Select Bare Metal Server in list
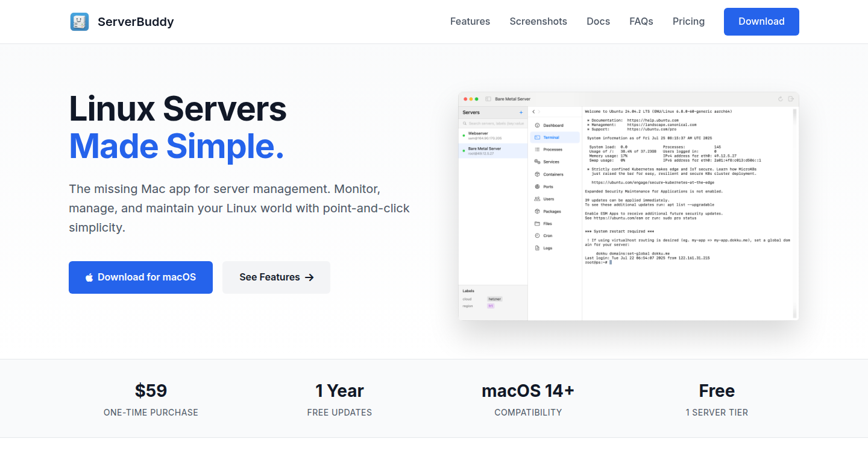Image resolution: width=868 pixels, height=459 pixels. [x=493, y=151]
